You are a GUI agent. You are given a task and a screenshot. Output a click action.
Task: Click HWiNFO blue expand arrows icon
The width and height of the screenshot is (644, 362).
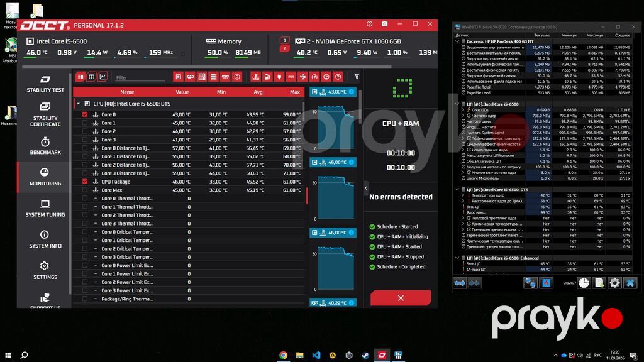pos(460,283)
